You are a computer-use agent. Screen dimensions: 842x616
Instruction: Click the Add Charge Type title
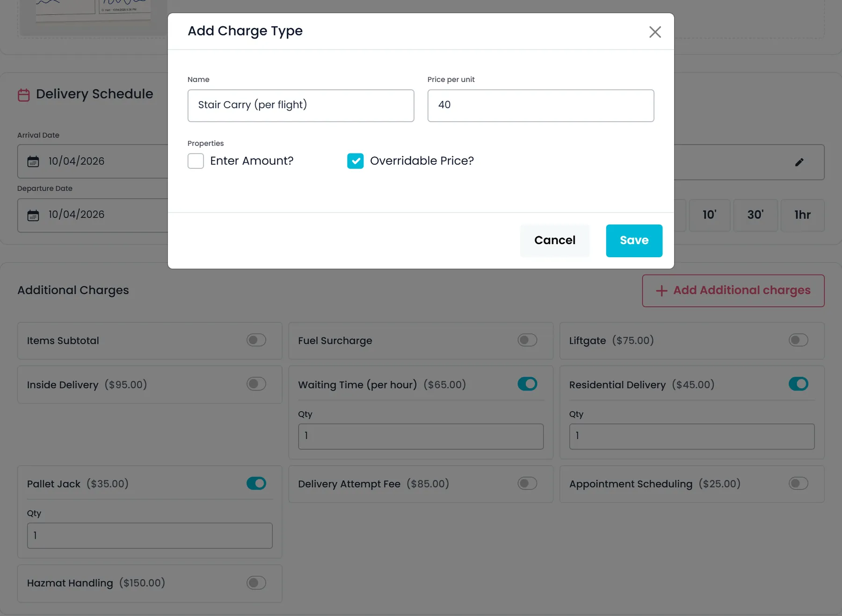(x=245, y=31)
